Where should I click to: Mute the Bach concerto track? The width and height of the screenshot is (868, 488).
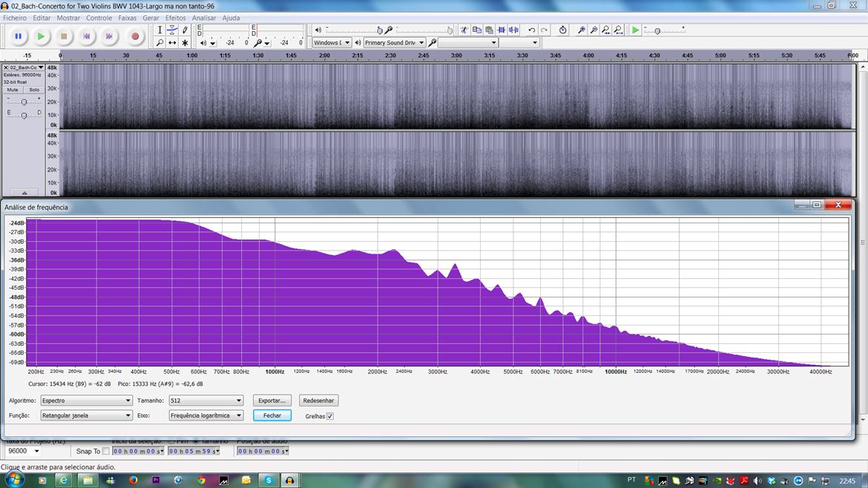point(13,90)
